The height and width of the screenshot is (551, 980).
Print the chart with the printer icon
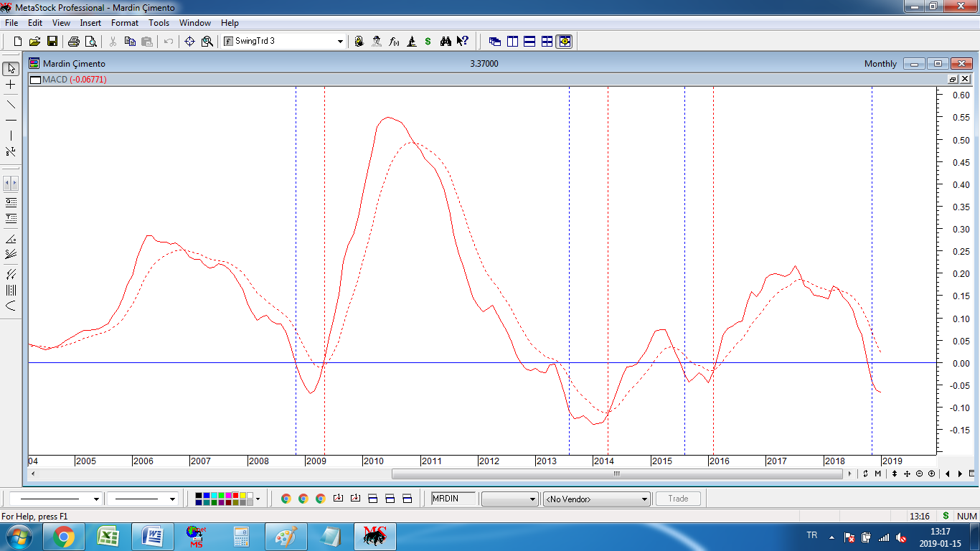(x=73, y=42)
